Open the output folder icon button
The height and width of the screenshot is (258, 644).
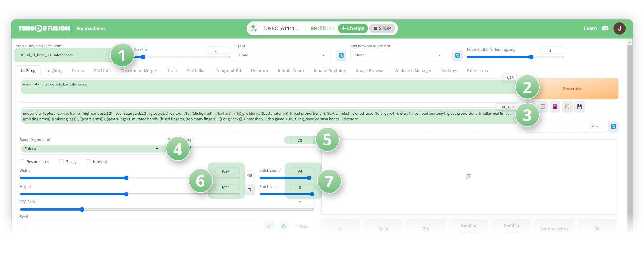coord(340,228)
